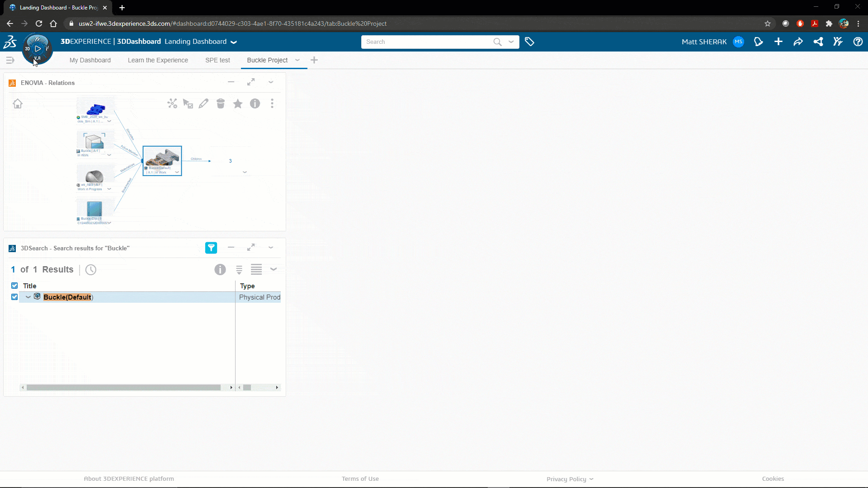Expand the central Buckle(Default) node chevron
The image size is (868, 488).
[177, 172]
